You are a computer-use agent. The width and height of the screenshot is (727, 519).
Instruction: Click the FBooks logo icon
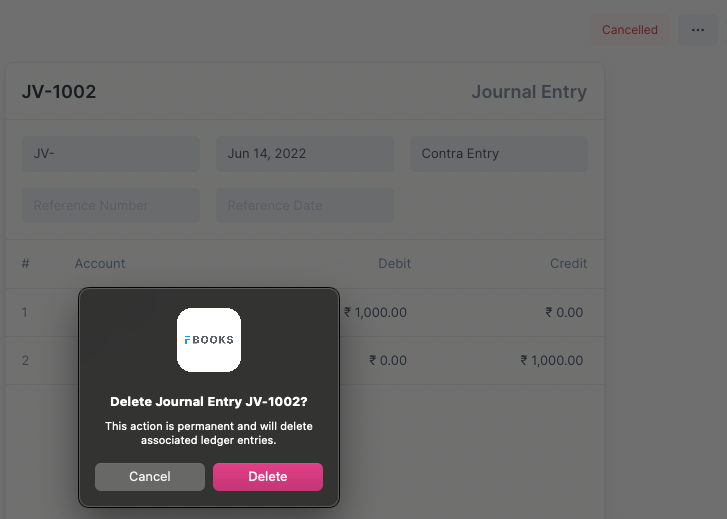point(209,340)
